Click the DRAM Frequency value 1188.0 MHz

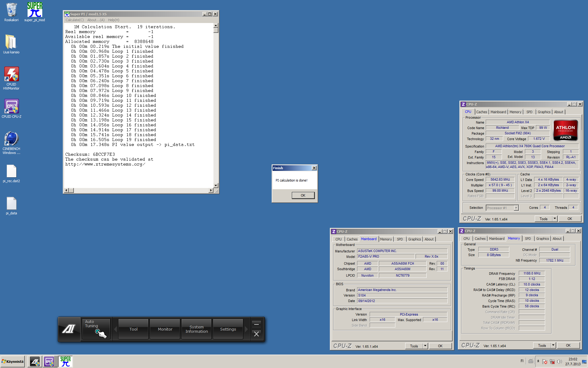click(532, 273)
